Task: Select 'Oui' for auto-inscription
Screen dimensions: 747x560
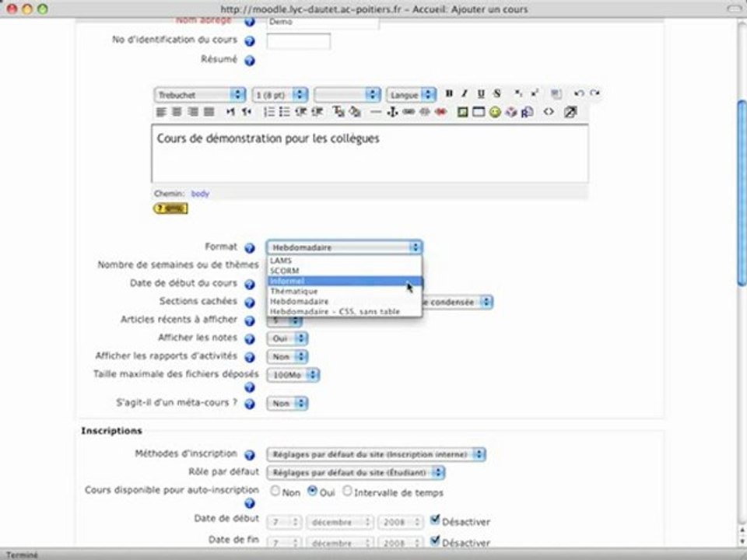Action: point(312,491)
